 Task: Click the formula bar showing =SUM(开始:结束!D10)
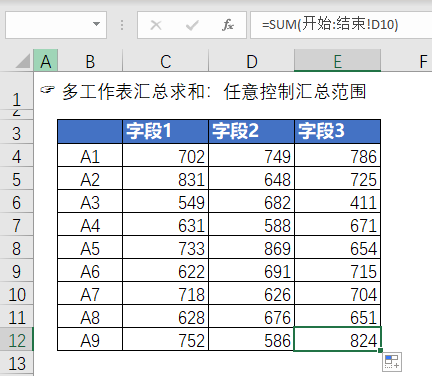click(341, 25)
